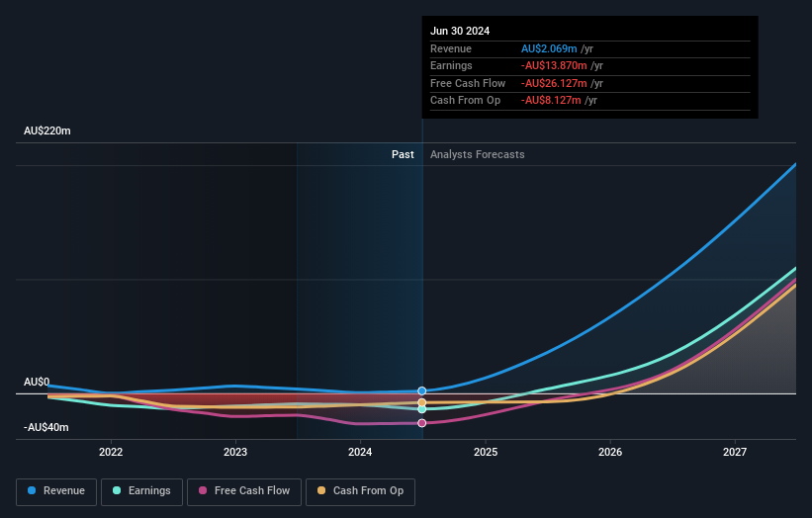Toggle the Earnings legend button

[141, 491]
